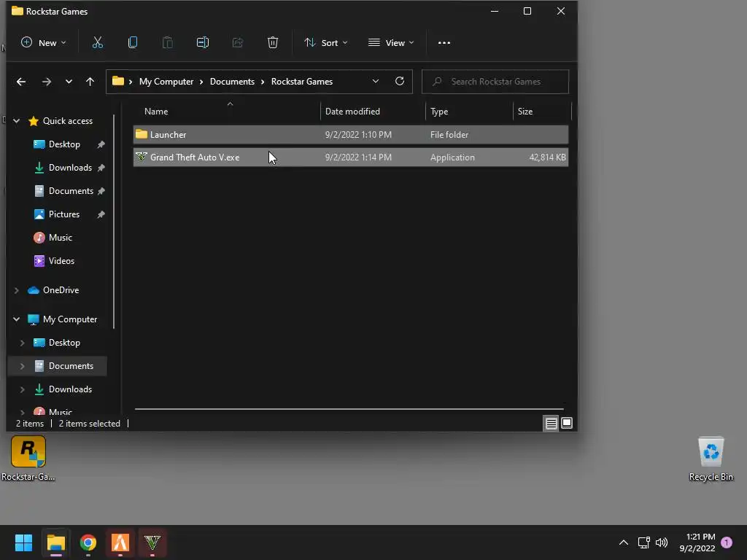
Task: Expand address bar history dropdown
Action: (x=376, y=82)
